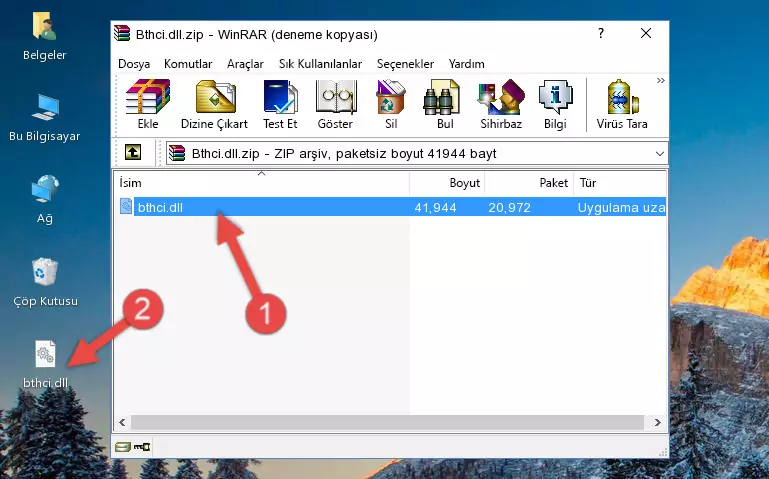Click the bthci.dll file icon in list

126,206
